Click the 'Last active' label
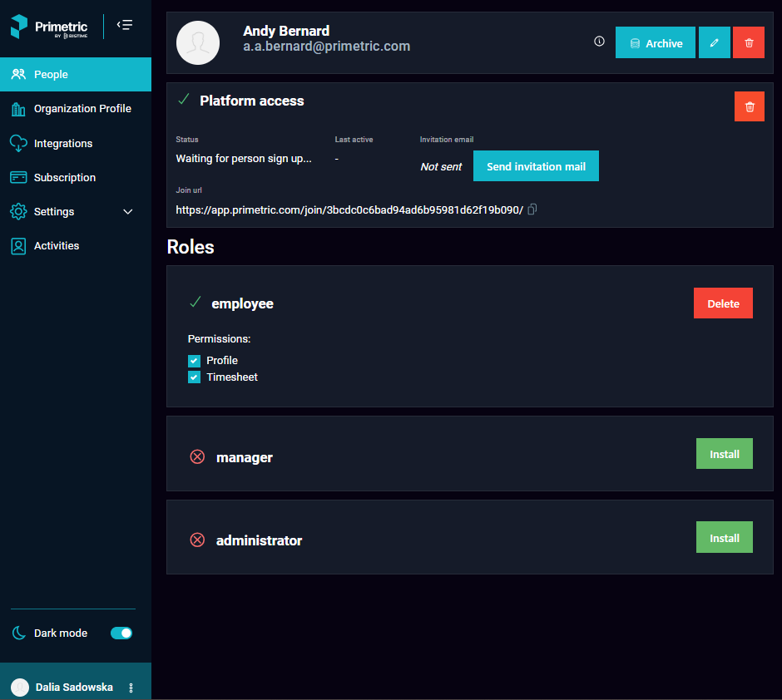Viewport: 782px width, 700px height. [354, 140]
